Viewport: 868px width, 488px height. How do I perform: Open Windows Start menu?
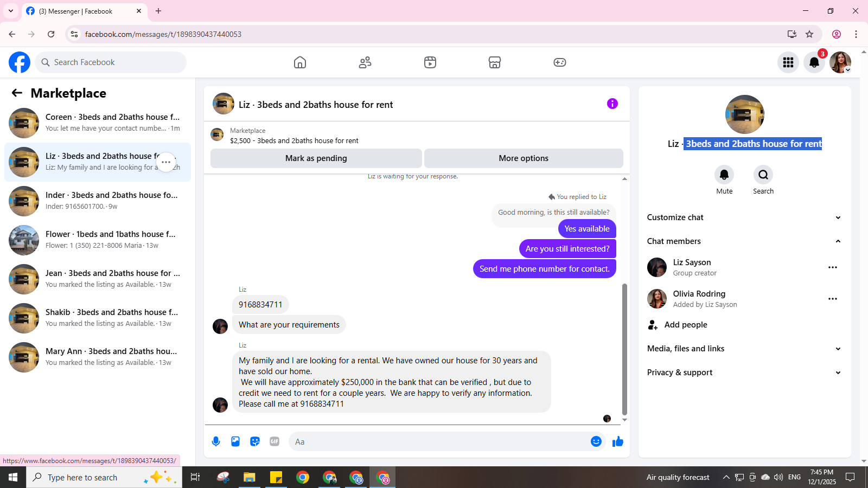(x=13, y=477)
